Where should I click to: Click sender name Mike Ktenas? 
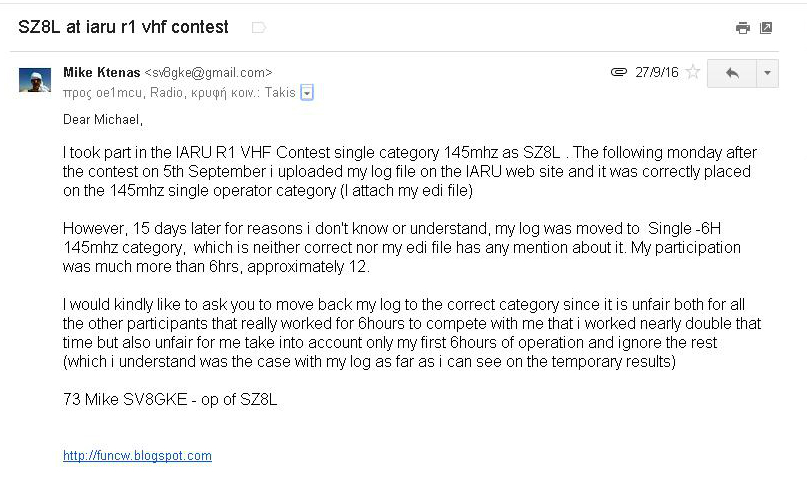[x=102, y=73]
